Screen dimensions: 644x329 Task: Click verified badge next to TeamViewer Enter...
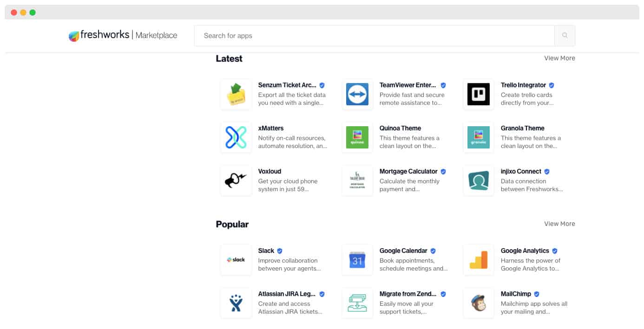443,85
